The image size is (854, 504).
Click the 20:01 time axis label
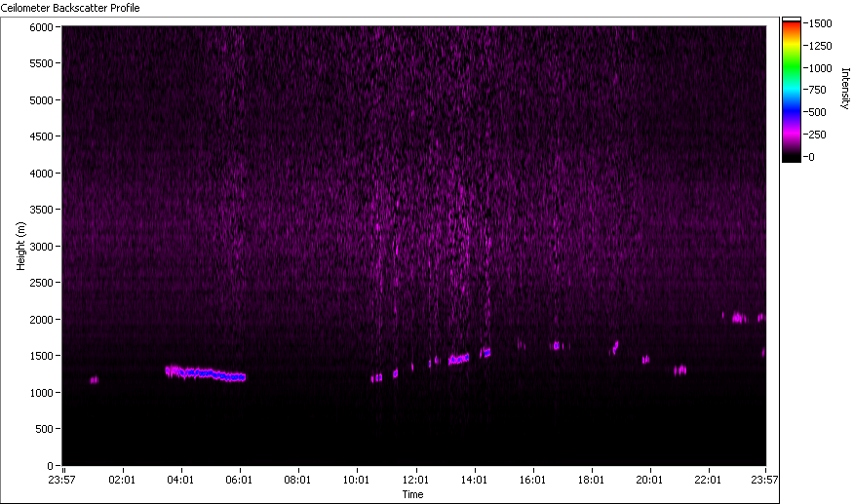[x=649, y=480]
